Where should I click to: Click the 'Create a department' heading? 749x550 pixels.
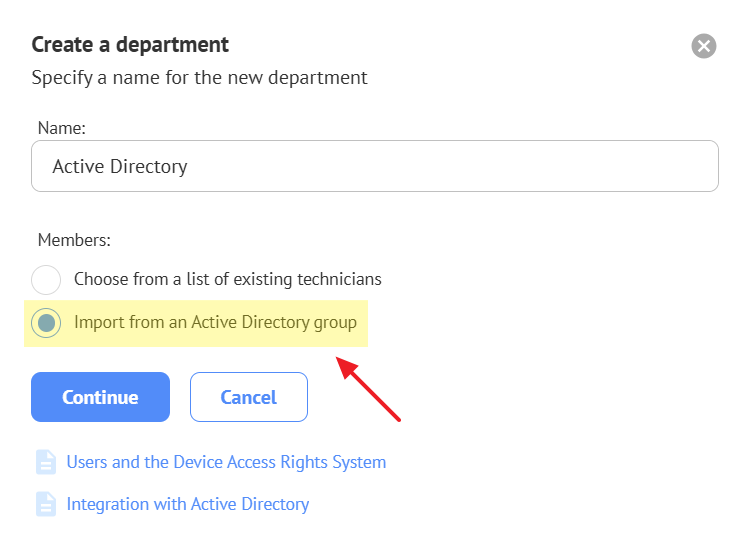(x=130, y=45)
